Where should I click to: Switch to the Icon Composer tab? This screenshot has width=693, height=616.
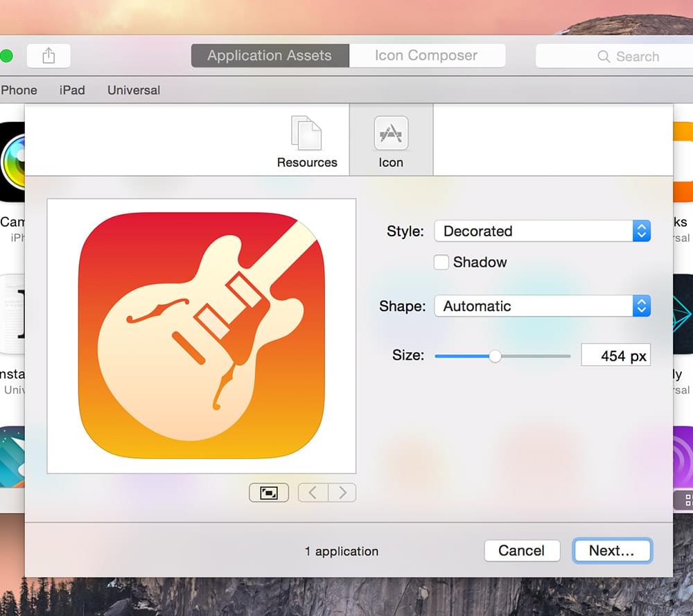[x=426, y=56]
